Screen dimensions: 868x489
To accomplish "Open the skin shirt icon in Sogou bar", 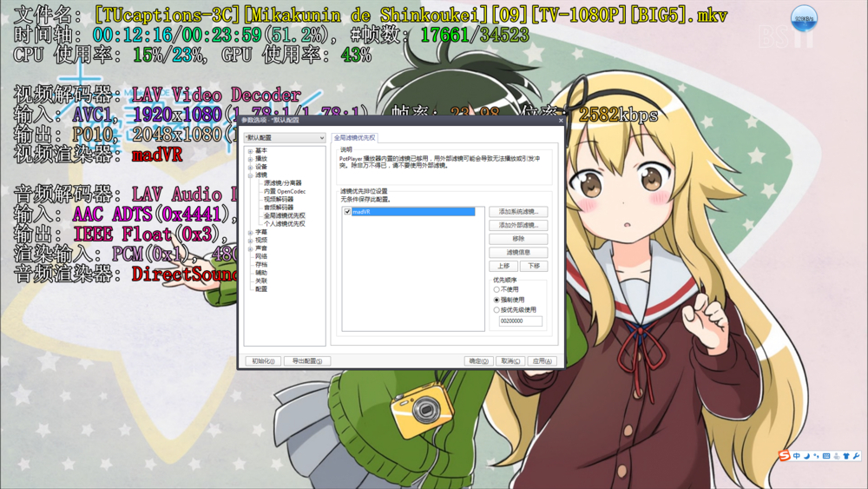I will (x=845, y=456).
